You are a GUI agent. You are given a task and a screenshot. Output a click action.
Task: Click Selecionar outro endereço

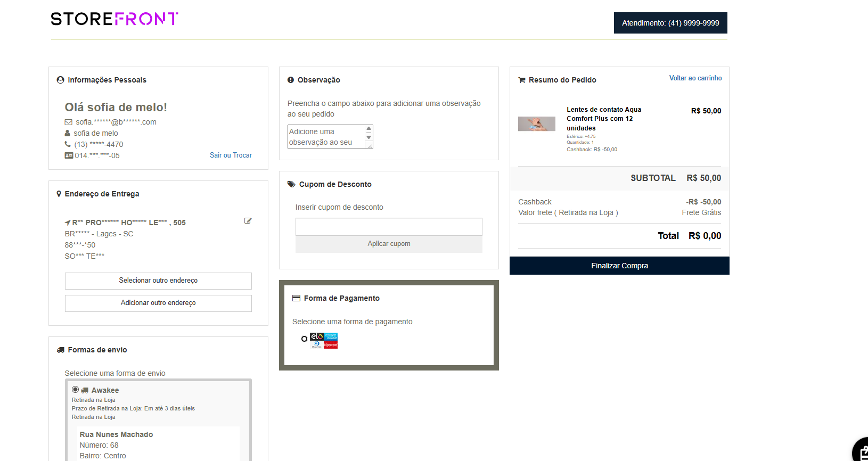[158, 281]
